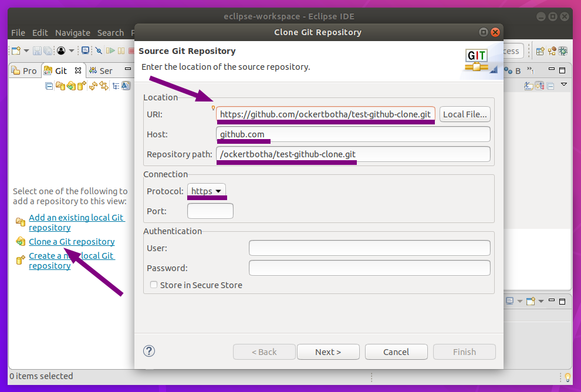The width and height of the screenshot is (581, 392).
Task: Open the Protocol https dropdown
Action: click(207, 191)
